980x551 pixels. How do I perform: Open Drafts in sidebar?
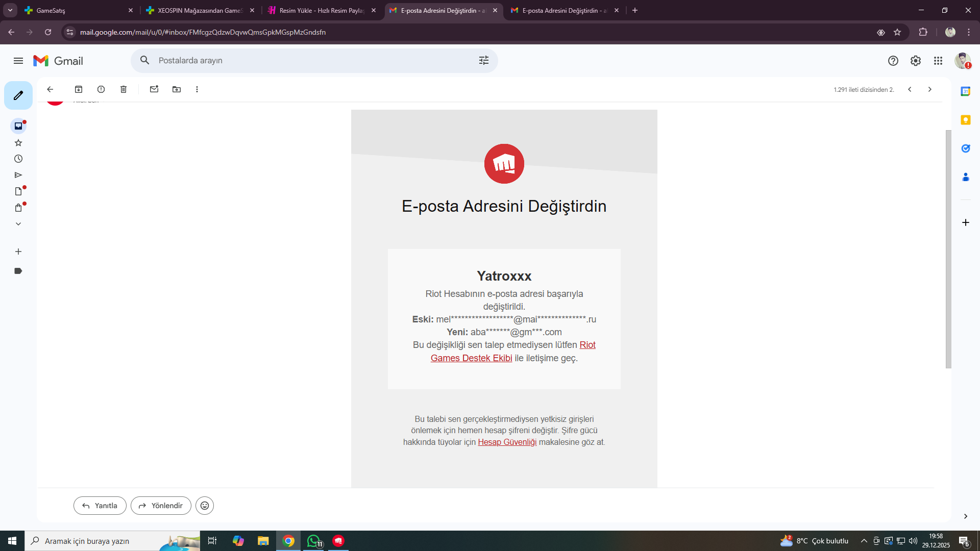tap(18, 191)
